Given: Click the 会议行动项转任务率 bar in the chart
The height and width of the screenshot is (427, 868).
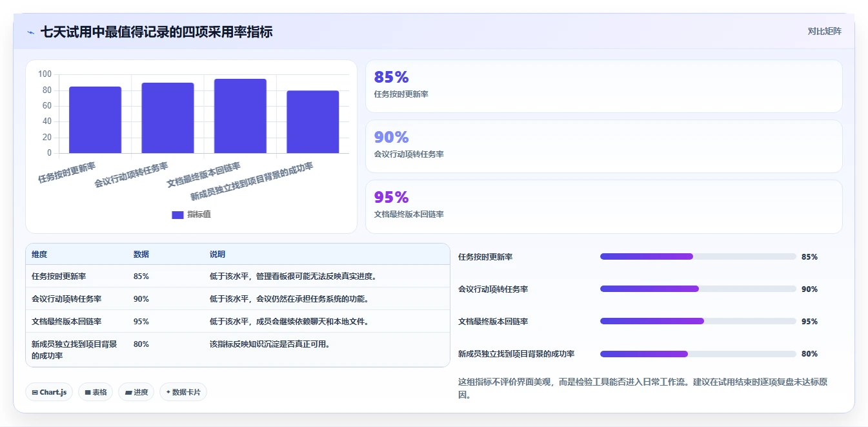Looking at the screenshot, I should point(168,118).
